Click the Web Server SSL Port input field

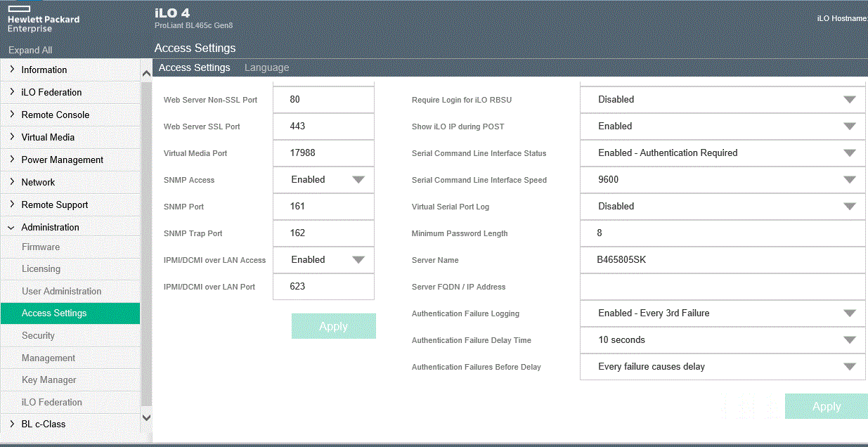click(323, 127)
